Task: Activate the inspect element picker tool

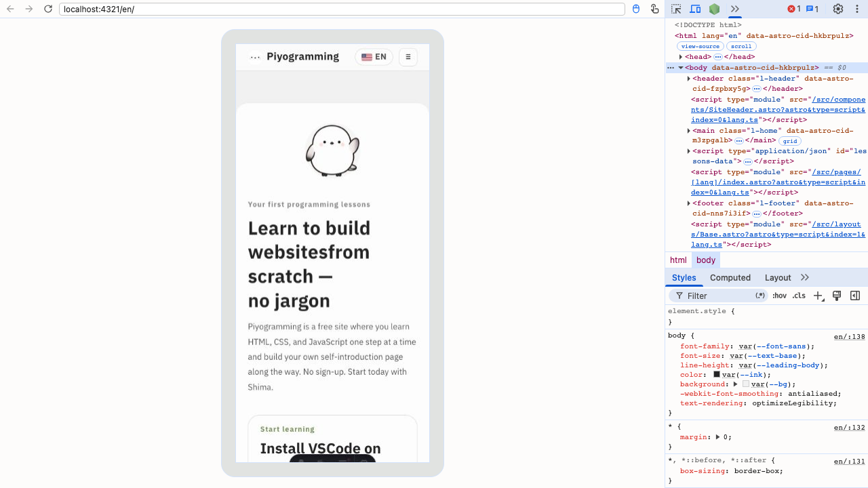Action: (676, 9)
